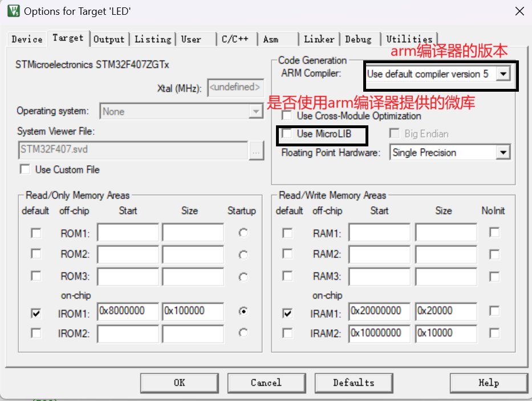532x401 pixels.
Task: Select the ROM1 Startup radio button
Action: [243, 233]
